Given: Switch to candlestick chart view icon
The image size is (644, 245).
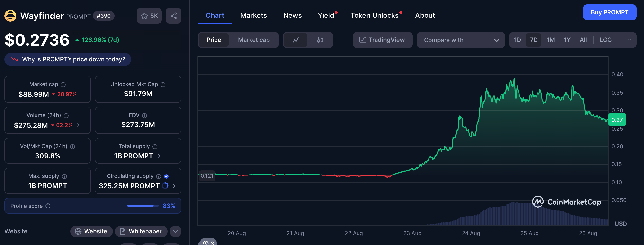Looking at the screenshot, I should click(x=320, y=40).
